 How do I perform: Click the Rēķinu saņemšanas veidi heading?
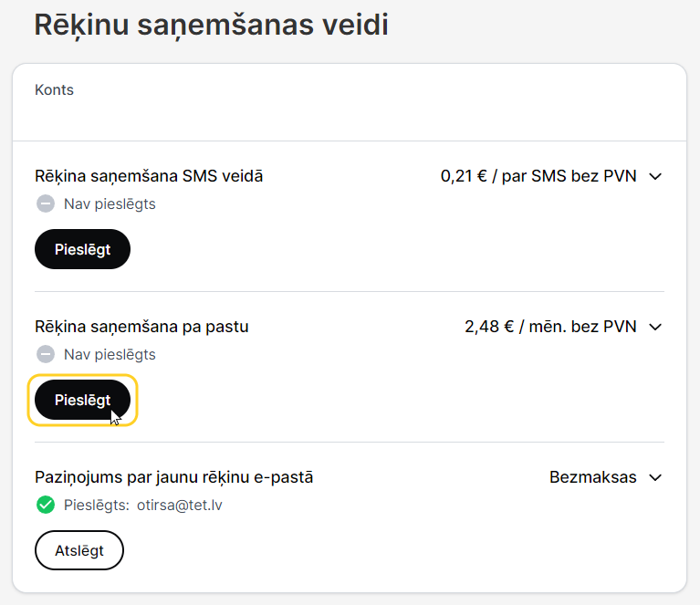211,25
